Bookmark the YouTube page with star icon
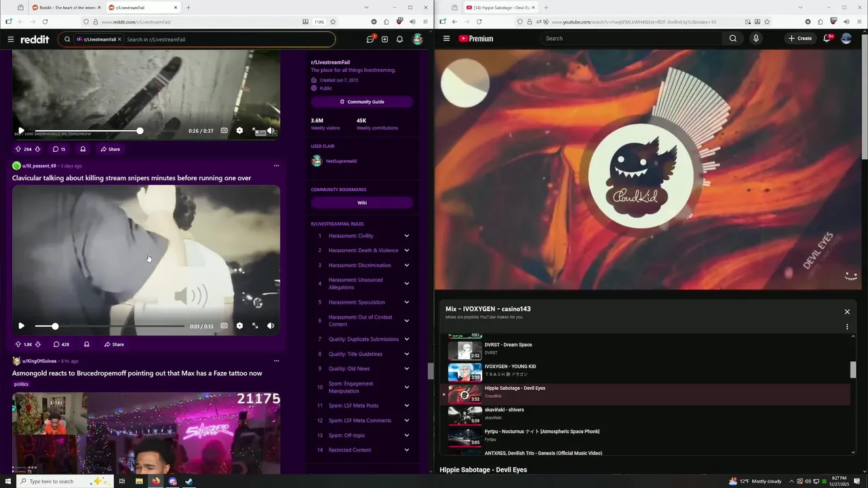 pyautogui.click(x=767, y=22)
